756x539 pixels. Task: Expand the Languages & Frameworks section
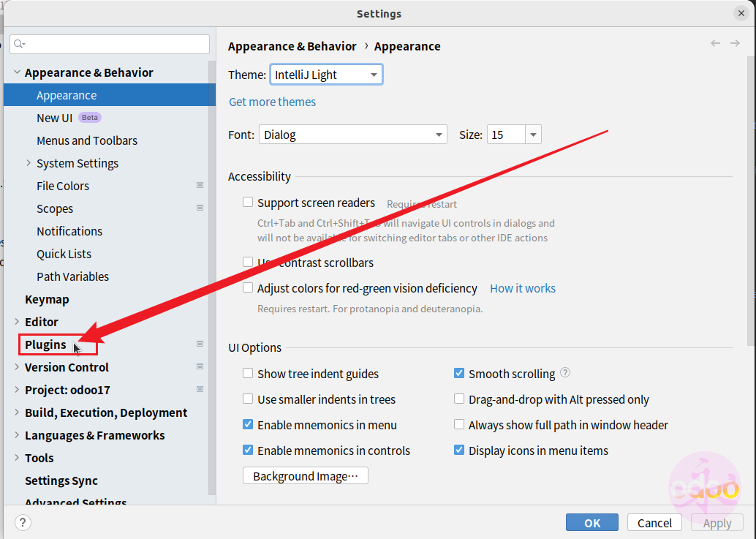coord(17,435)
